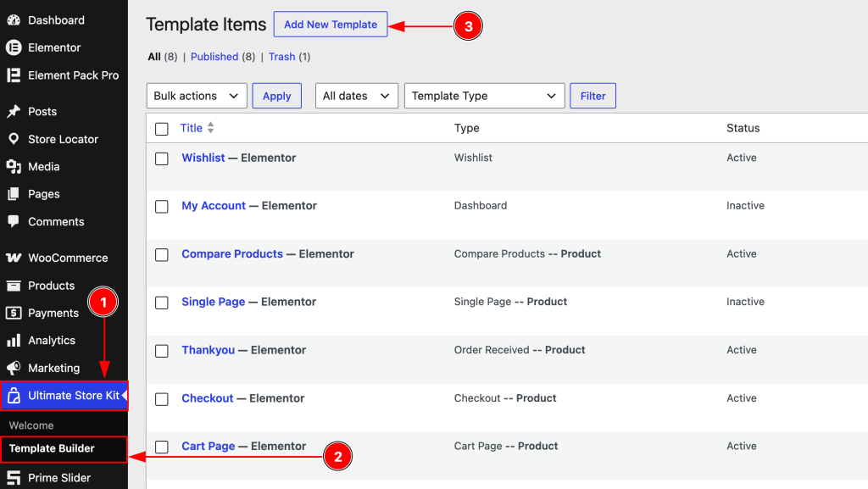Click the Pages icon in sidebar
This screenshot has height=489, width=868.
coord(14,194)
